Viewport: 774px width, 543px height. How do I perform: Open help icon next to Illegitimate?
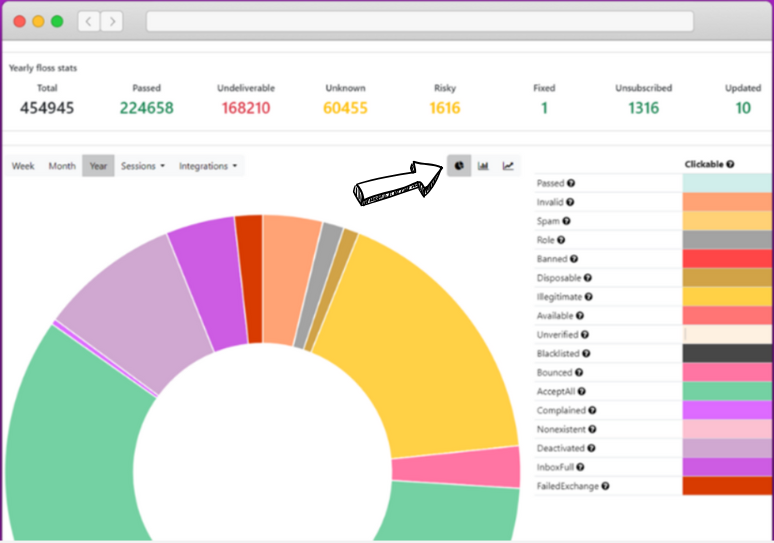588,297
